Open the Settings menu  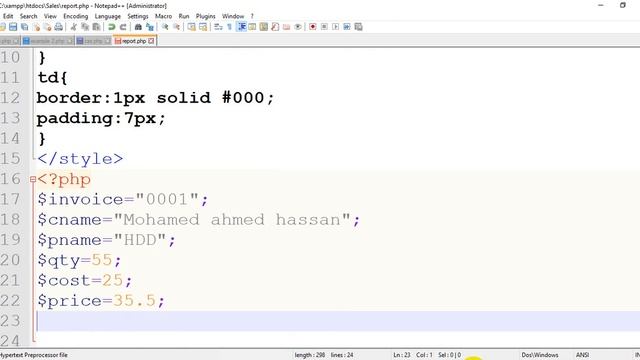point(138,16)
